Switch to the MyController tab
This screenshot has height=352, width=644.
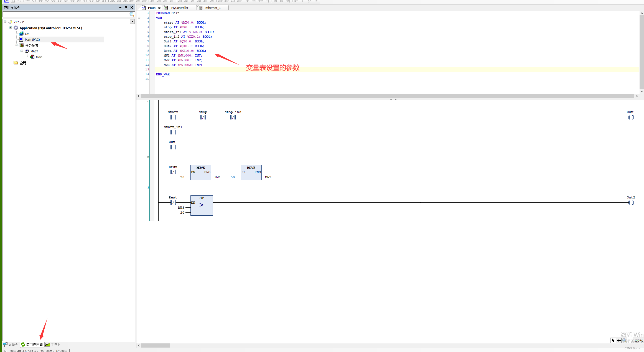tap(179, 7)
